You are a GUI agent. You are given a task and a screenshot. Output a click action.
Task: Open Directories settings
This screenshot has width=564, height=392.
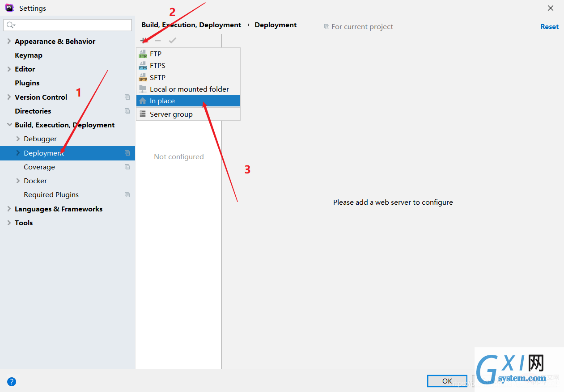click(x=33, y=111)
